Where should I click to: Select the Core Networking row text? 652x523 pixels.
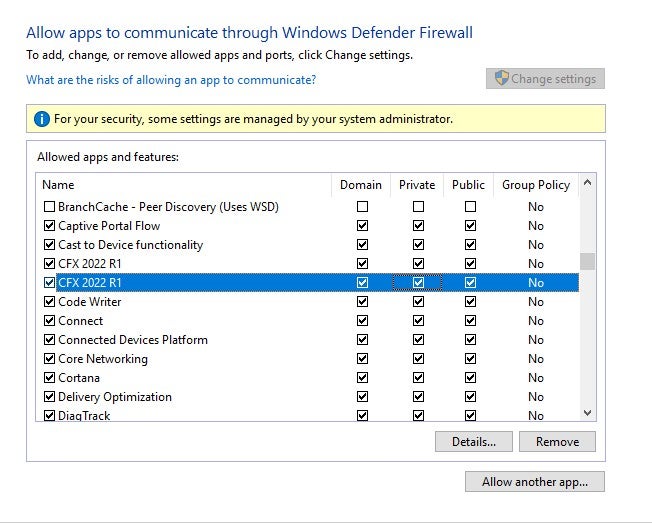pyautogui.click(x=103, y=359)
